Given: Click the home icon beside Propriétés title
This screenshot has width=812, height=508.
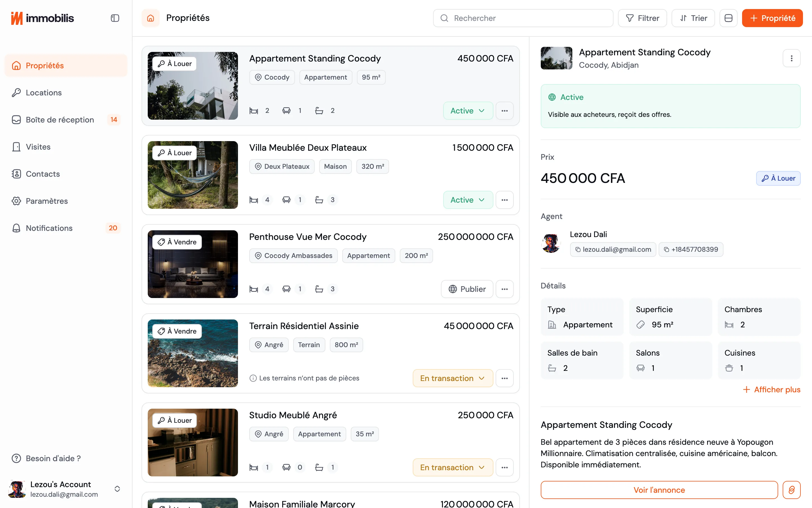Looking at the screenshot, I should 151,18.
